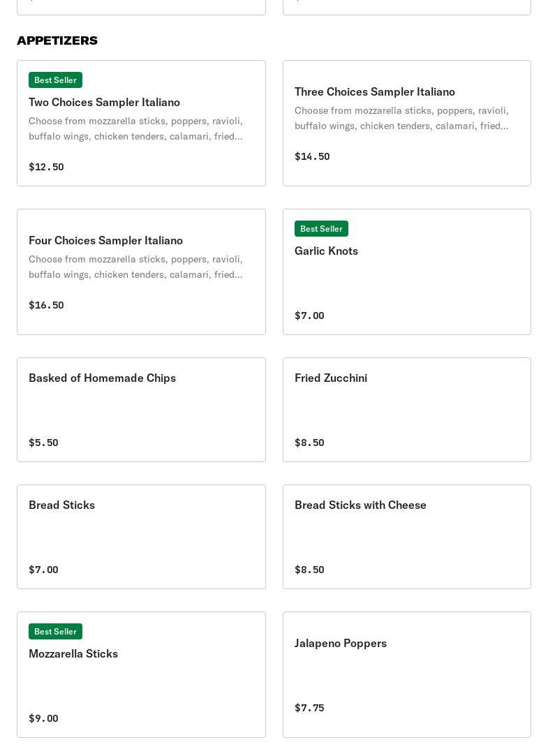Select Bread Sticks with Cheese

coord(407,537)
